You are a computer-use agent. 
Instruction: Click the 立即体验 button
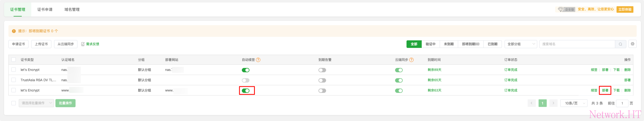click(625, 9)
